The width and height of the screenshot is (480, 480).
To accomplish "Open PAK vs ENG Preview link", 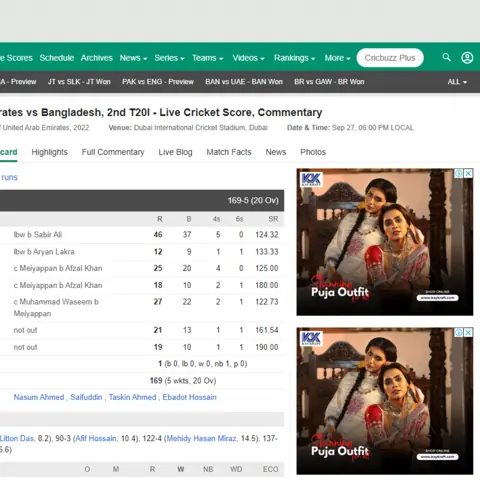I will pos(158,82).
